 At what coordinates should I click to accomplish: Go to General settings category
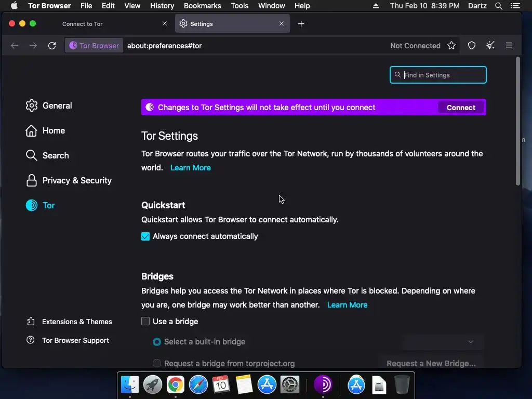tap(49, 105)
